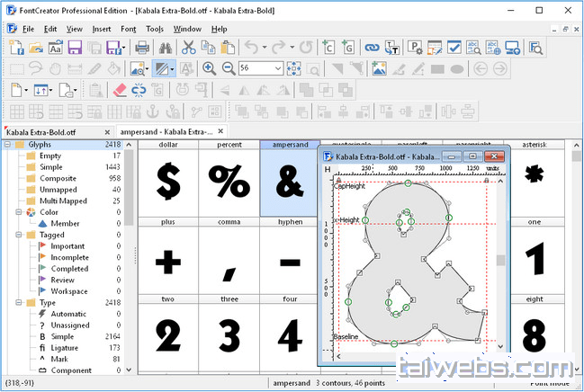The height and width of the screenshot is (392, 584).
Task: Toggle the validation checkmark toolbar icon
Action: coord(454,48)
